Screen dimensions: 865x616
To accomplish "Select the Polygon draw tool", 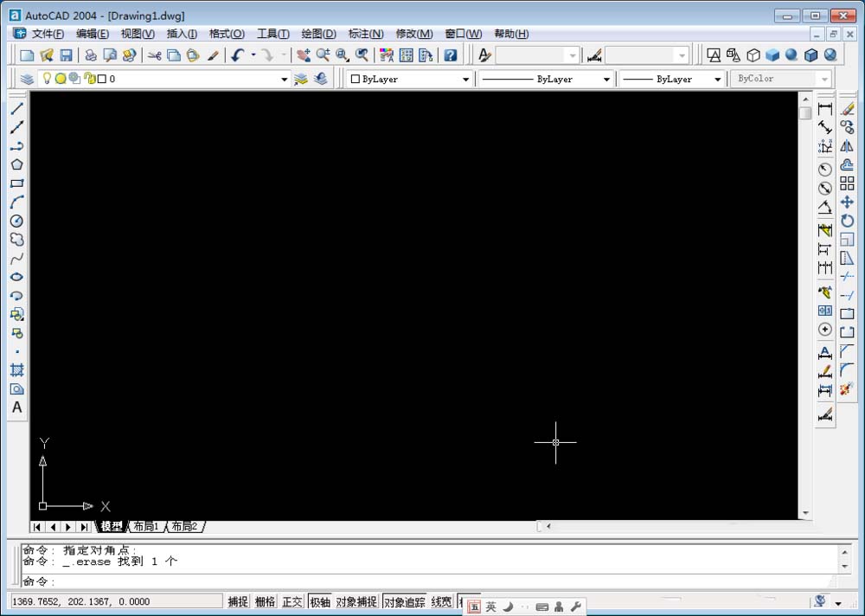I will point(17,164).
